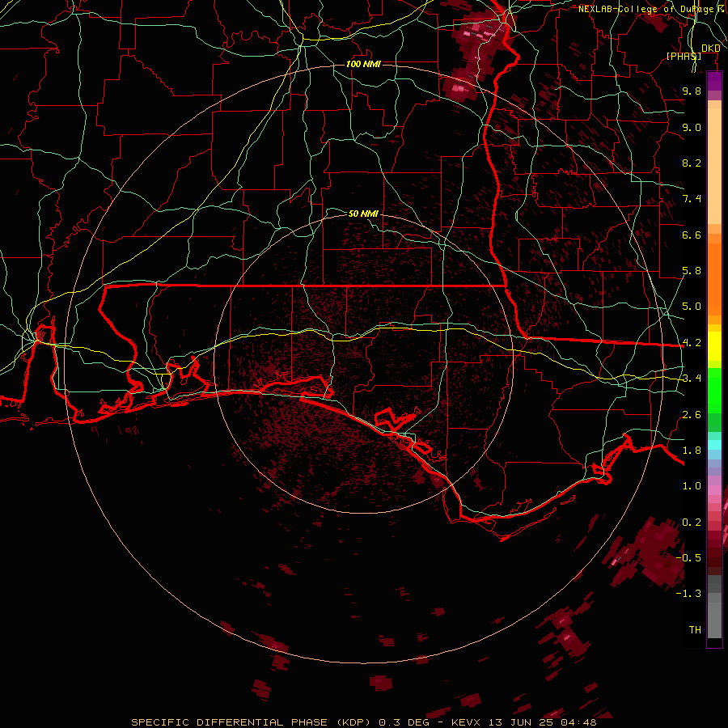Click the 8.2 scale value
The height and width of the screenshot is (728, 728).
coord(692,163)
